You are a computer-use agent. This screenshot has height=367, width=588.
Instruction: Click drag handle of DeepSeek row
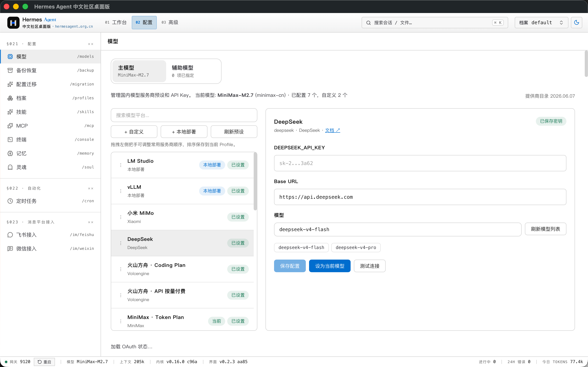(121, 243)
